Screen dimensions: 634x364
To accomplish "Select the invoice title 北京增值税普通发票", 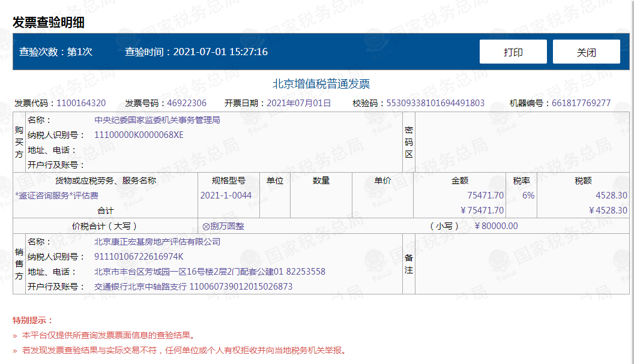I will coord(321,84).
